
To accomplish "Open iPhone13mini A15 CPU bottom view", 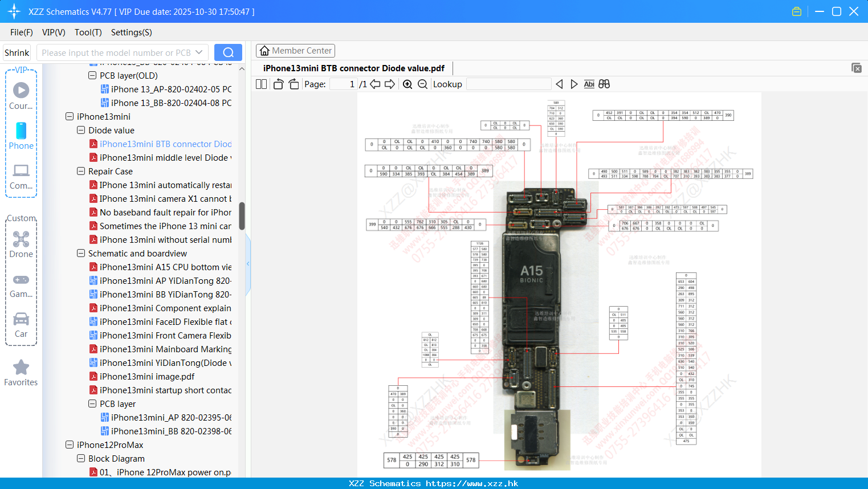I will (160, 267).
